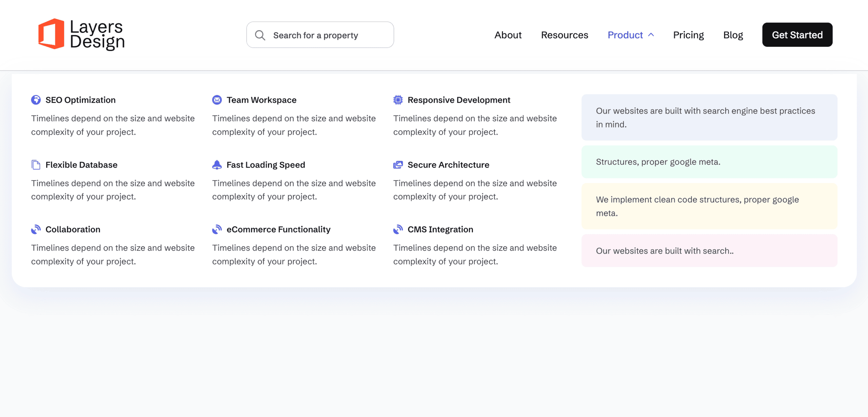
Task: Click the magnifying glass search icon
Action: coord(260,35)
